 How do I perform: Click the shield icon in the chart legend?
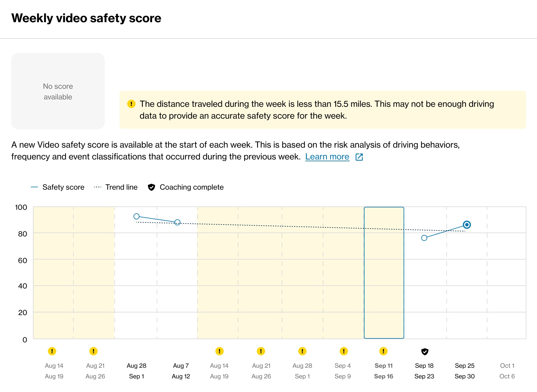point(151,187)
